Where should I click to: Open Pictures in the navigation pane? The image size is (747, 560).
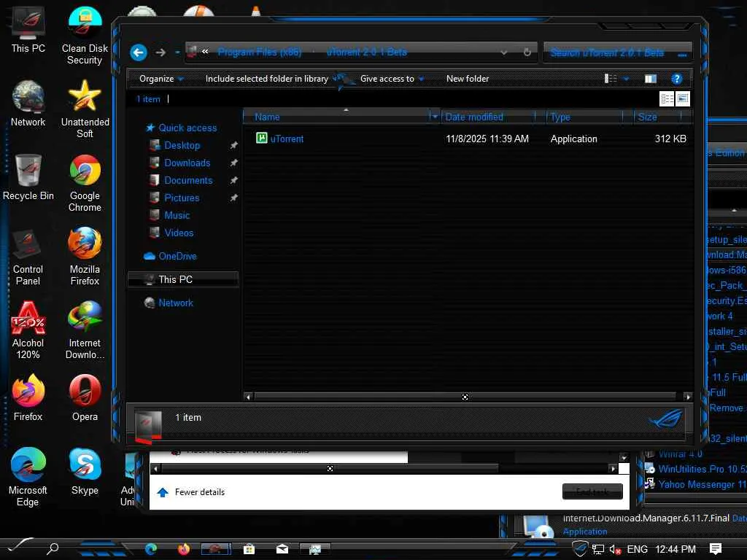(174, 198)
